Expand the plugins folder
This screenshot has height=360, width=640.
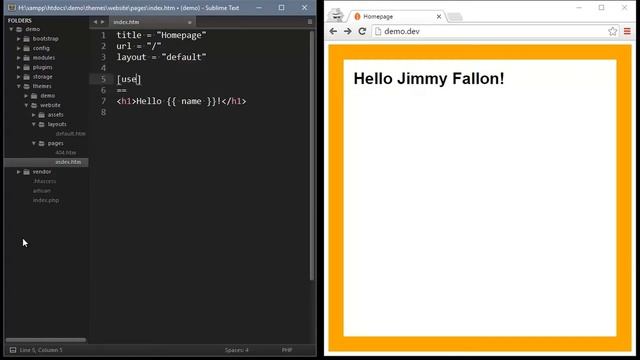[x=19, y=67]
